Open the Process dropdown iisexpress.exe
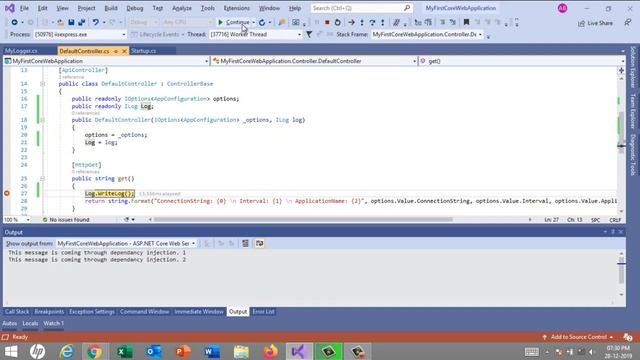 click(80, 34)
